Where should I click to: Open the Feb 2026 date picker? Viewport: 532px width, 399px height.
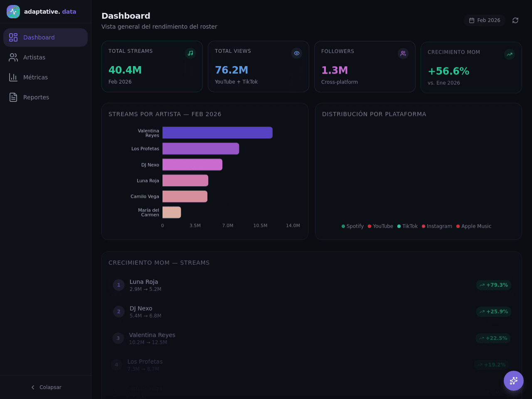pos(485,20)
